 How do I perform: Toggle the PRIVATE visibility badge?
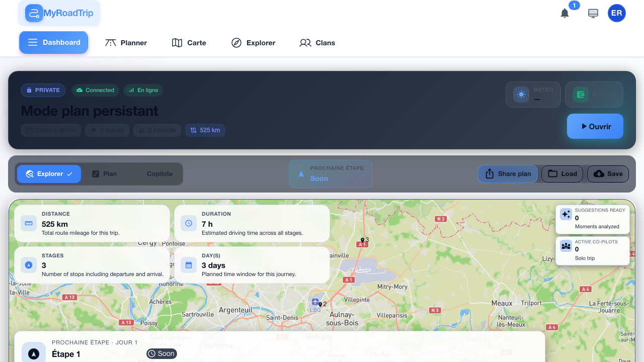click(x=43, y=90)
